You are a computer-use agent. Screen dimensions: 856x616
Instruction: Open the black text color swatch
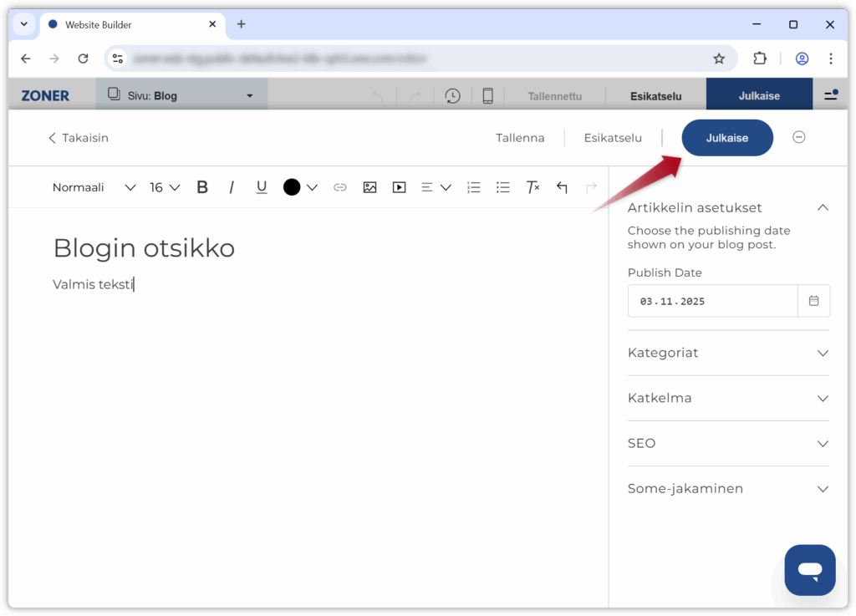292,187
